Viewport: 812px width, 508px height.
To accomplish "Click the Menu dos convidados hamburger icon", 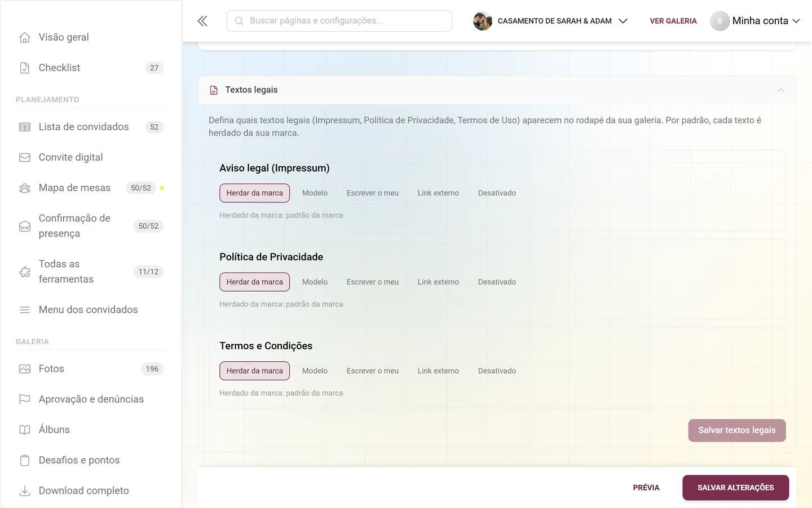I will 25,310.
